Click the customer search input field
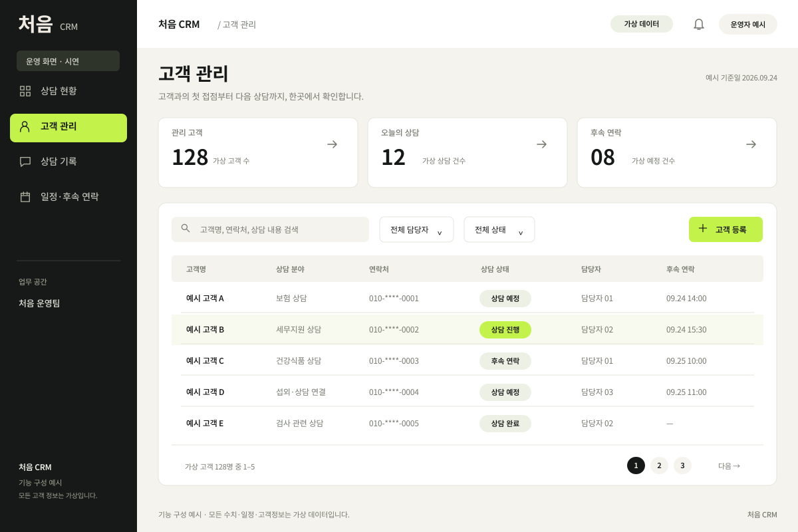This screenshot has width=798, height=532. click(270, 229)
